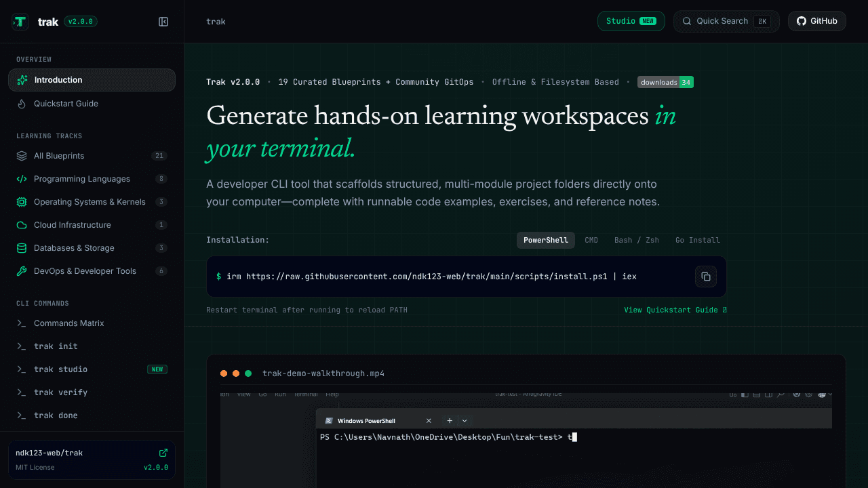Click the magnifier icon in Quick Search

click(687, 21)
